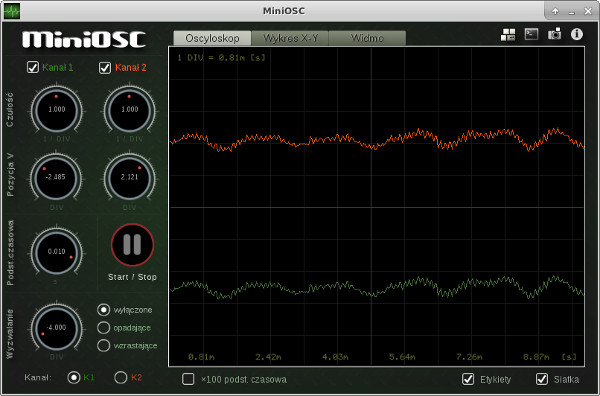This screenshot has height=396, width=600.
Task: Click the MiniOSC logo
Action: tap(84, 40)
